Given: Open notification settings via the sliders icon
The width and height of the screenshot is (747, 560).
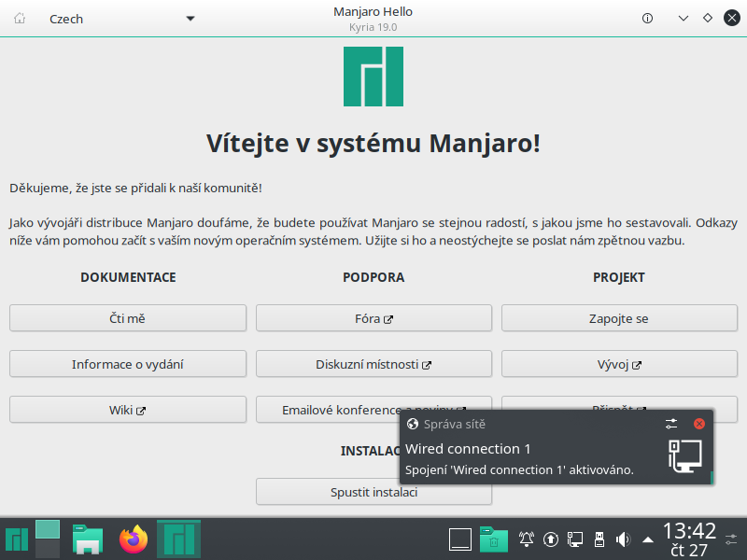Looking at the screenshot, I should point(671,424).
